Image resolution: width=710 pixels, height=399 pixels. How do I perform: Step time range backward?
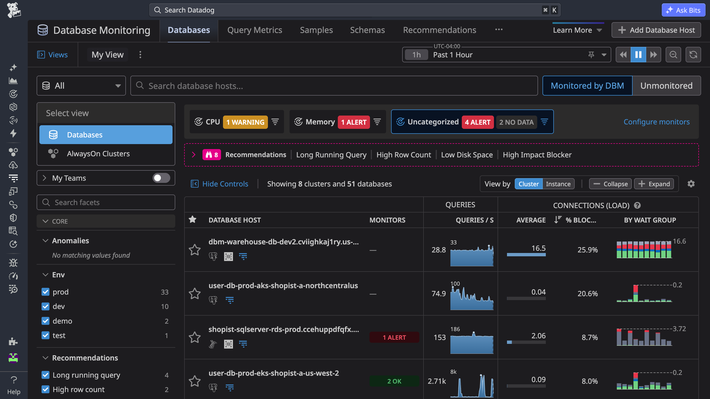point(623,55)
